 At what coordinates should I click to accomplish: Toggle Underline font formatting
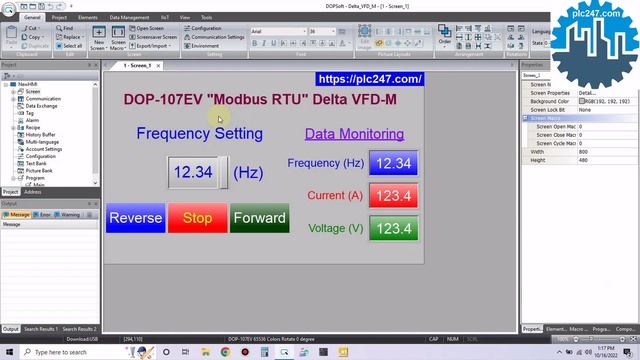[273, 43]
